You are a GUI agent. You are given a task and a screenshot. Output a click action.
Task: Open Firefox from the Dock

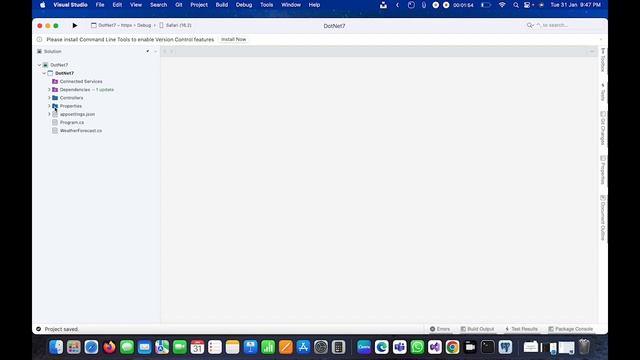pyautogui.click(x=109, y=347)
